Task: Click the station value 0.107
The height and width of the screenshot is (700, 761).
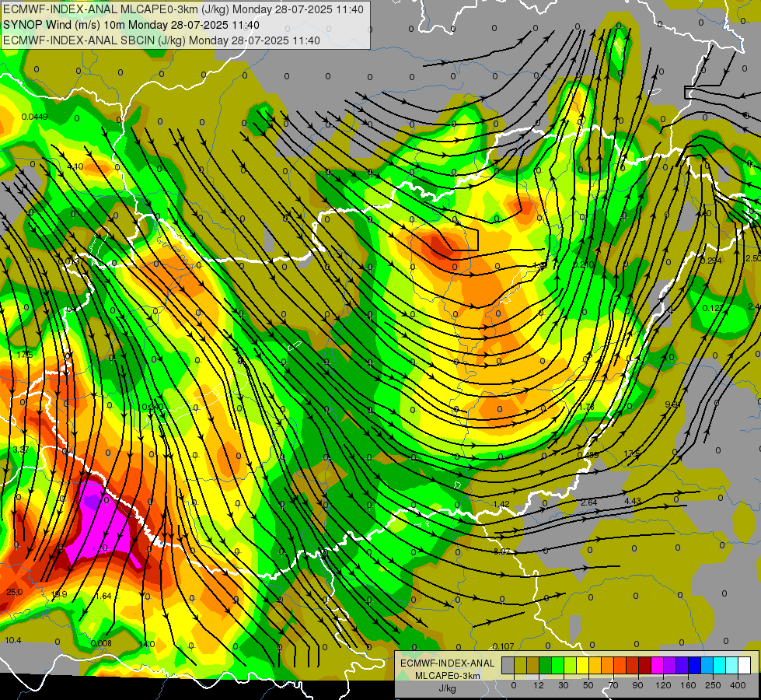Action: click(x=503, y=646)
